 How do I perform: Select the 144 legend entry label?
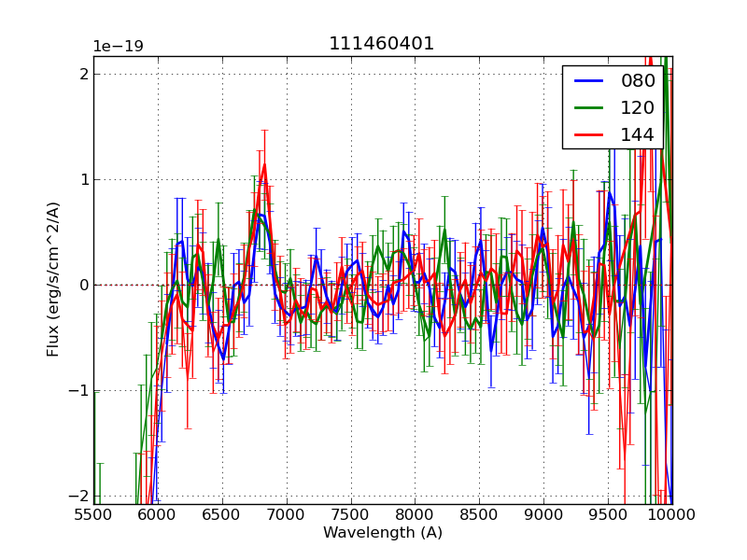638,134
